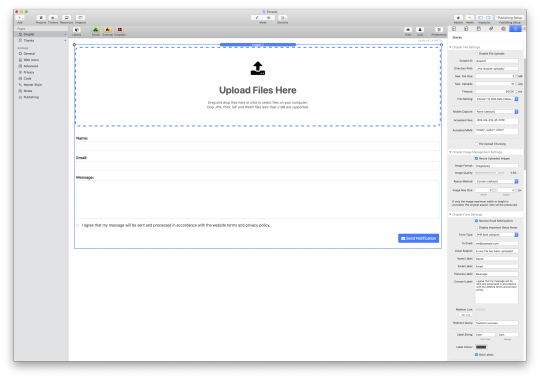Click the Lock icon in Stacks bar
The image size is (540, 379).
point(420,30)
